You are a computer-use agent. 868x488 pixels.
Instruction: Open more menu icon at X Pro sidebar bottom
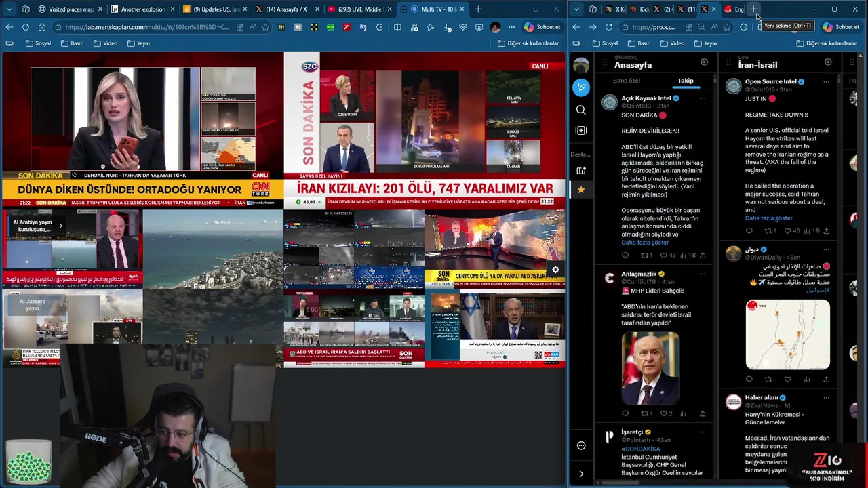(x=581, y=445)
